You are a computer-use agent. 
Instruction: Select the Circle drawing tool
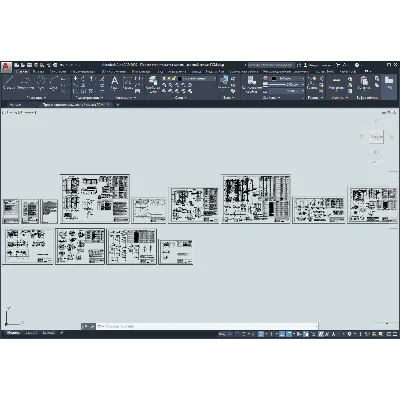pos(41,83)
